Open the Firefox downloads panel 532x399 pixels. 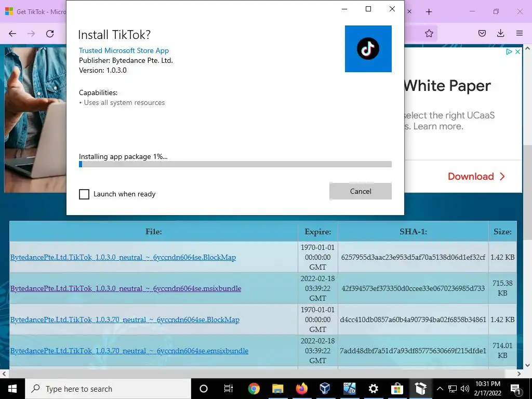pyautogui.click(x=500, y=33)
